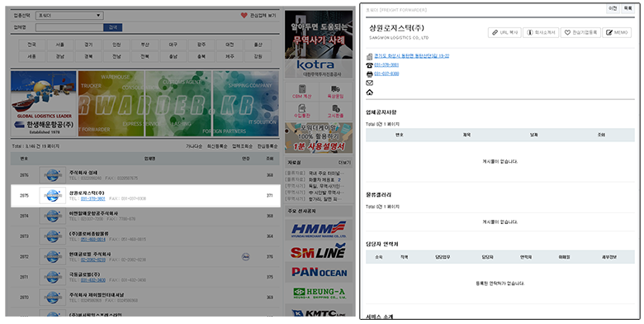Image resolution: width=644 pixels, height=324 pixels.
Task: Click globe logo of row 2874
Action: click(x=53, y=216)
